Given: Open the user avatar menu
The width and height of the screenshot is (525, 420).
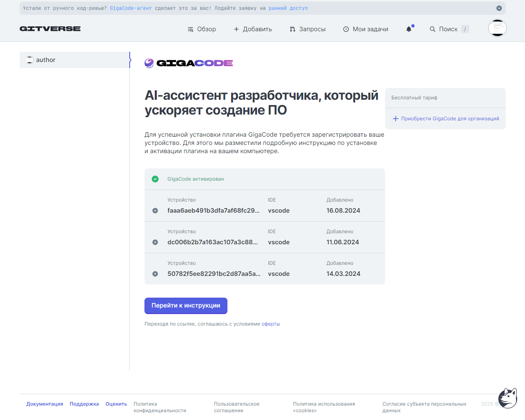Looking at the screenshot, I should click(x=497, y=28).
